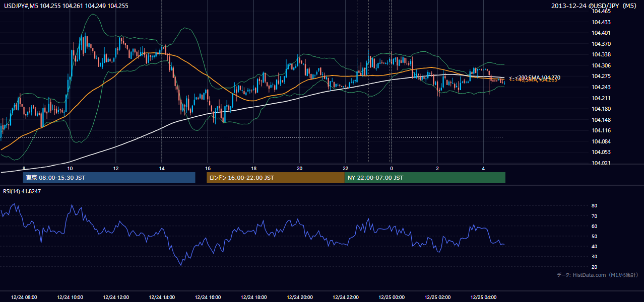
Task: Click price axis value 104.433
Action: [x=601, y=22]
